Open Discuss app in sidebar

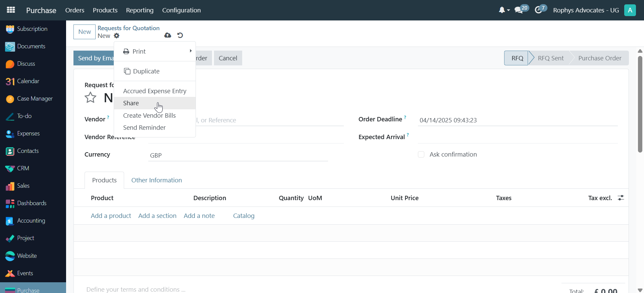(x=33, y=64)
